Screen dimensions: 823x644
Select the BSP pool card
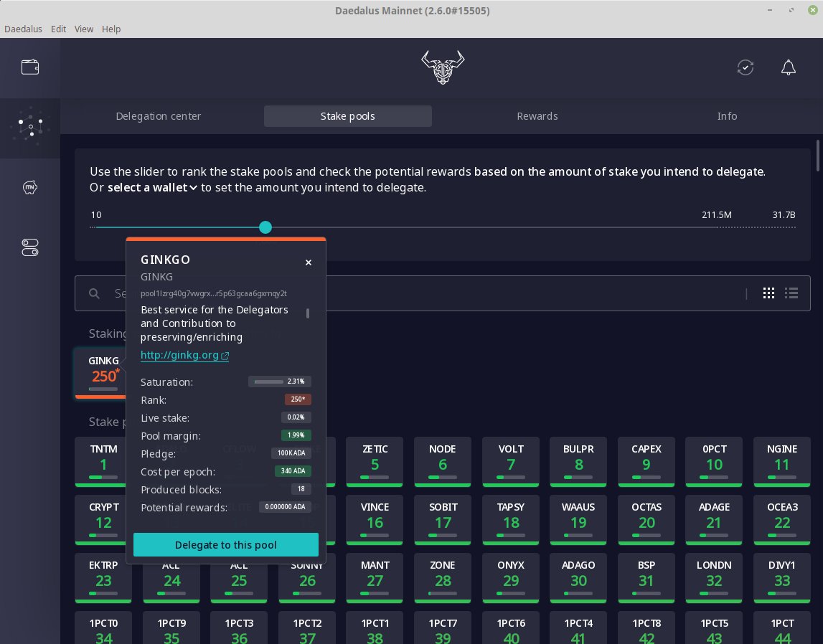(646, 578)
